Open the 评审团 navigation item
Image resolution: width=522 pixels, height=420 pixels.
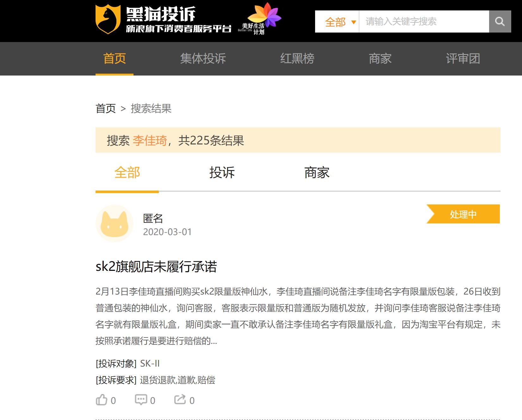pyautogui.click(x=463, y=59)
